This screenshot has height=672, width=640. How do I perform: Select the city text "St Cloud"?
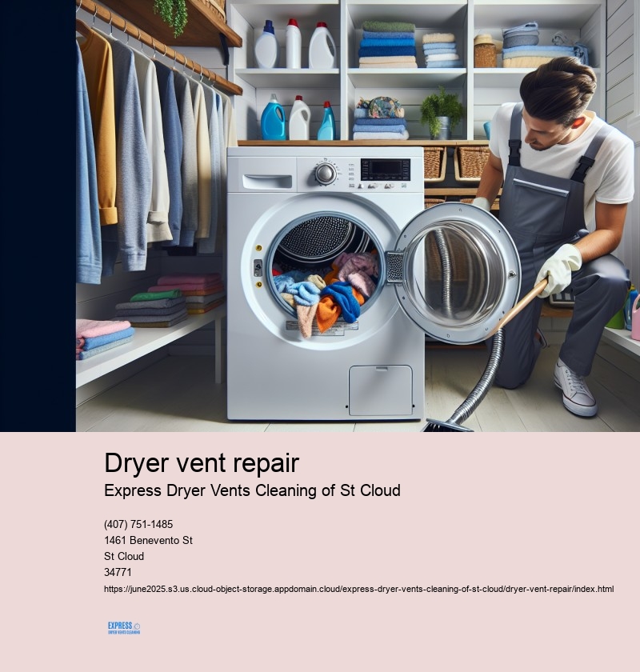coord(124,556)
